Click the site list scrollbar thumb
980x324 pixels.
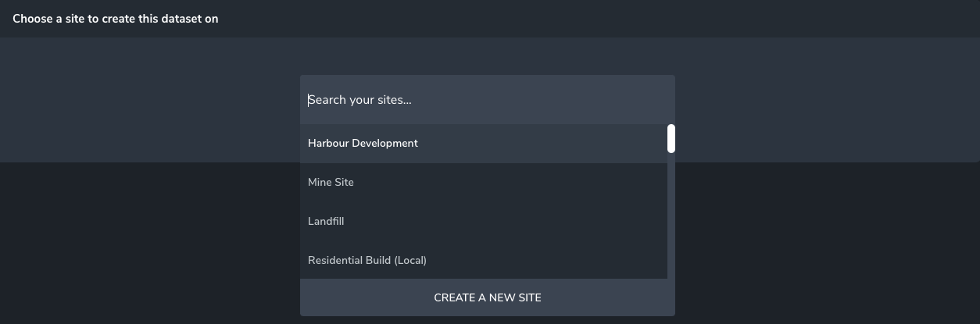[671, 139]
